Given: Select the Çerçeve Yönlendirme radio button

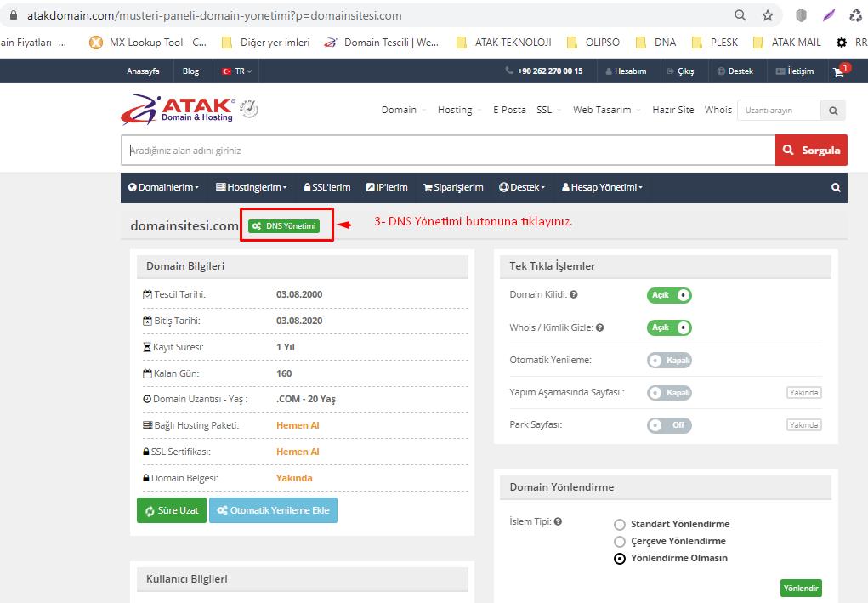Looking at the screenshot, I should tap(620, 541).
